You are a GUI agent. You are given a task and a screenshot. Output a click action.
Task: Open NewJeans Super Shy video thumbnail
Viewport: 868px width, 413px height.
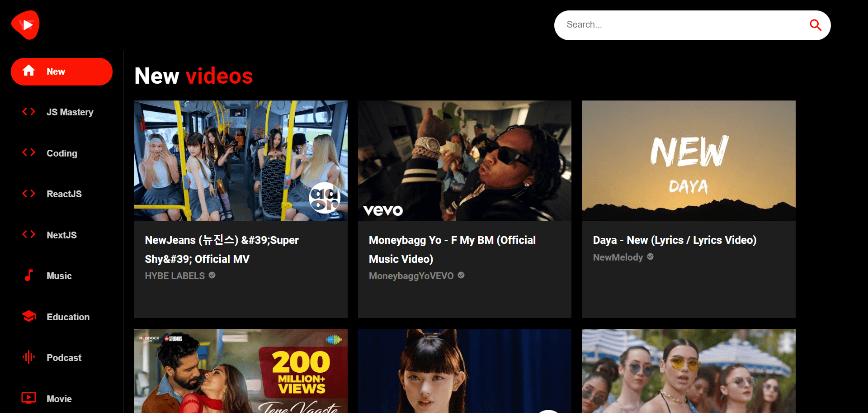[x=241, y=161]
